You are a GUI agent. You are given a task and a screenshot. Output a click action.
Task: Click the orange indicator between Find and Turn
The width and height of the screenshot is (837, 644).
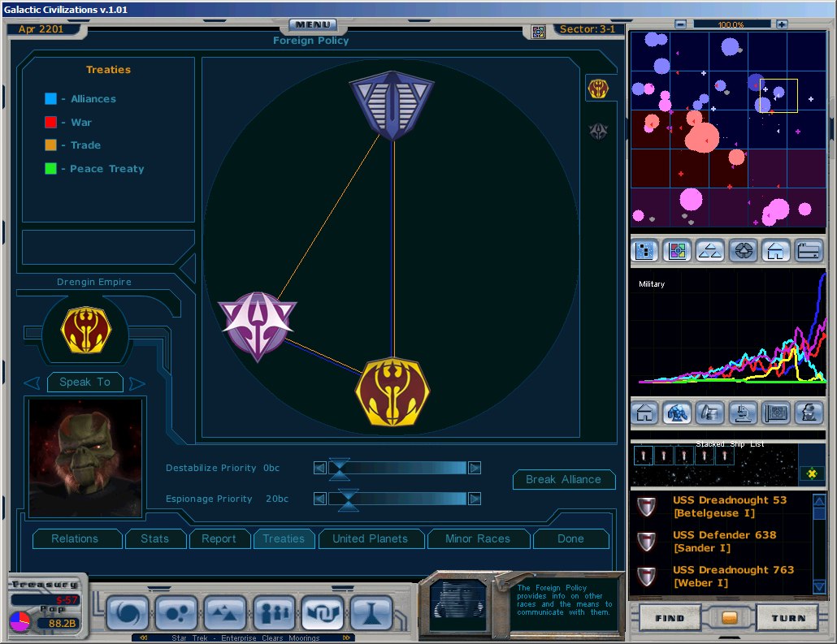click(x=729, y=618)
